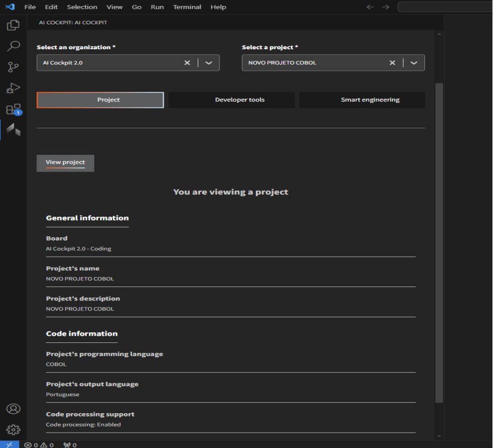Open the Accounts icon
This screenshot has height=448, width=493.
click(13, 409)
